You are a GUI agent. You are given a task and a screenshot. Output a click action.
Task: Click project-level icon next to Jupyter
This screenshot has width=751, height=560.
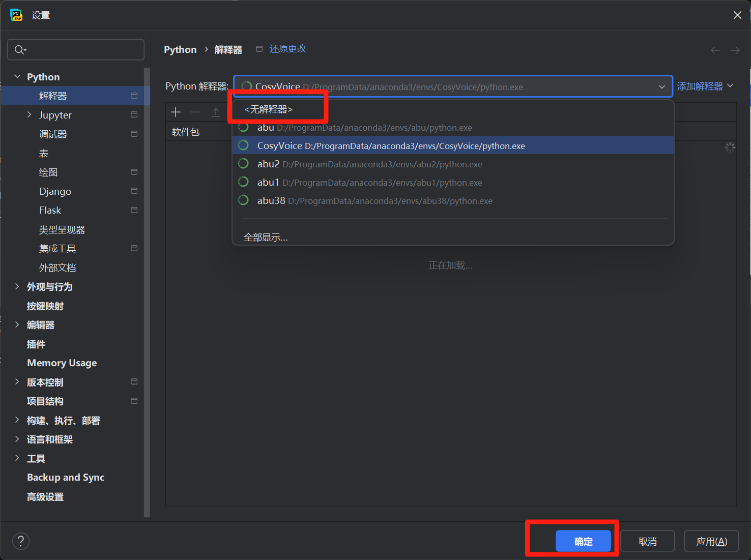coord(134,114)
